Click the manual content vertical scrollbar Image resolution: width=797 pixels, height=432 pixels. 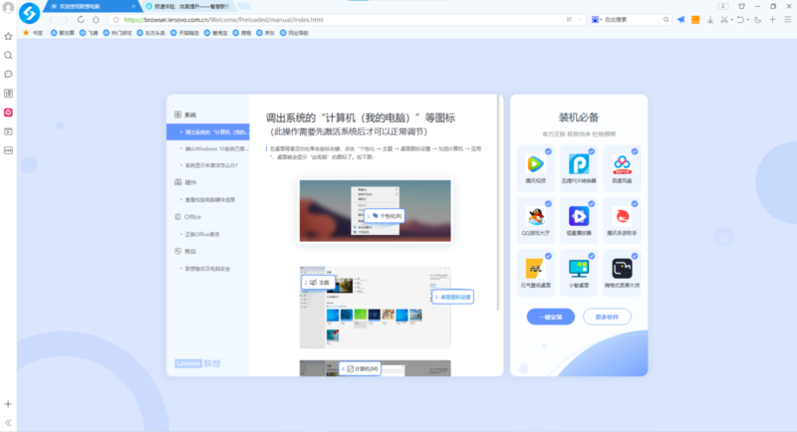pos(500,200)
